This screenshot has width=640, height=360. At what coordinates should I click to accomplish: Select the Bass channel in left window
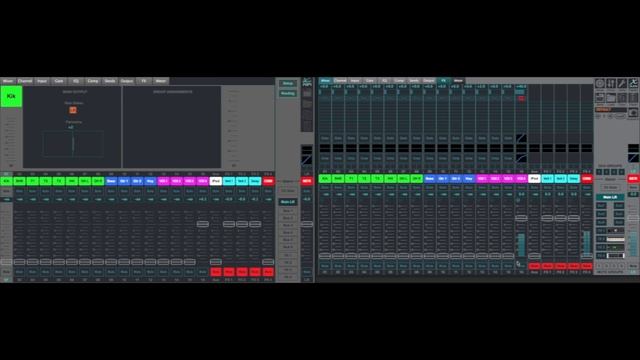(x=111, y=181)
